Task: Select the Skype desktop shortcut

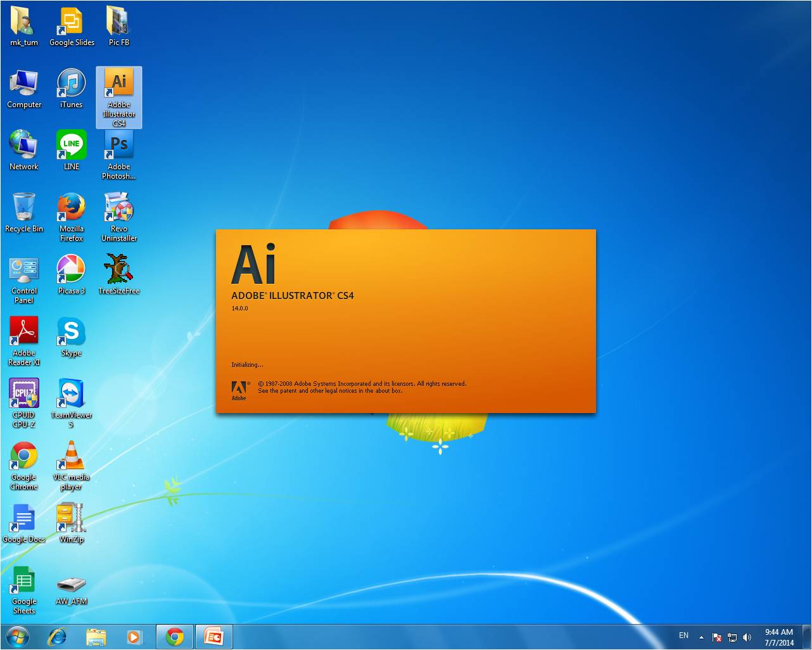Action: pyautogui.click(x=72, y=337)
